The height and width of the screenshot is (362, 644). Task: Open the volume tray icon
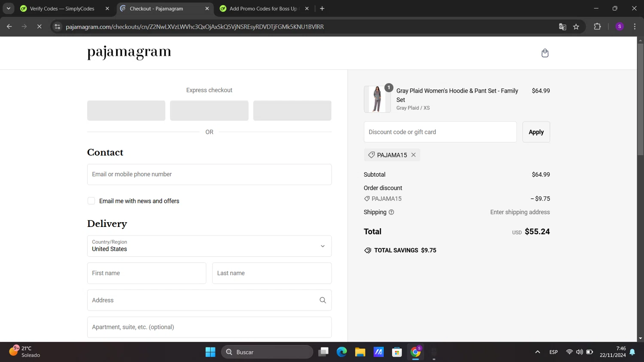[580, 352]
